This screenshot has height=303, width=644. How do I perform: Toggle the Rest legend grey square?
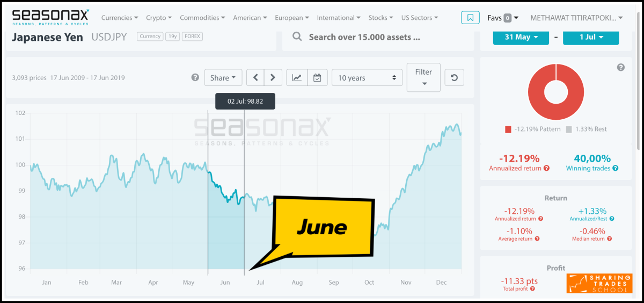pos(569,129)
